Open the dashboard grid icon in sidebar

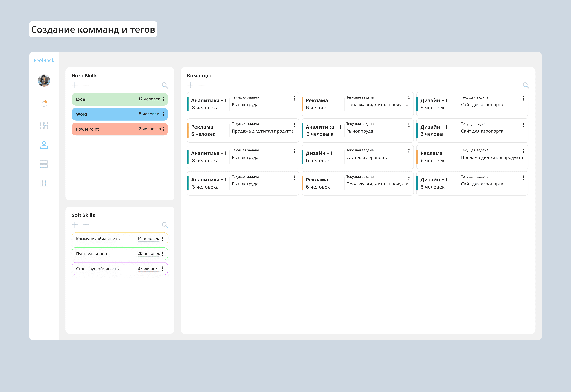(x=44, y=126)
